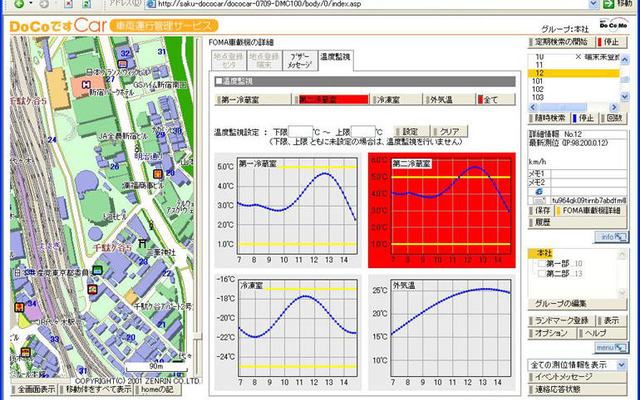Screen dimensions: 640x400
Task: Select highlighted vehicle 12 in the list
Action: 573,73
